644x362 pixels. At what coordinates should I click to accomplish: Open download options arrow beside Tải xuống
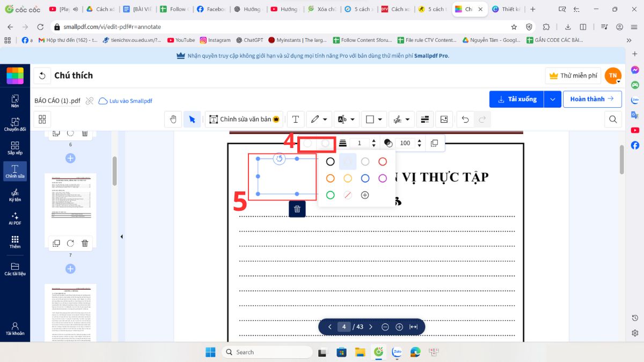coord(553,99)
